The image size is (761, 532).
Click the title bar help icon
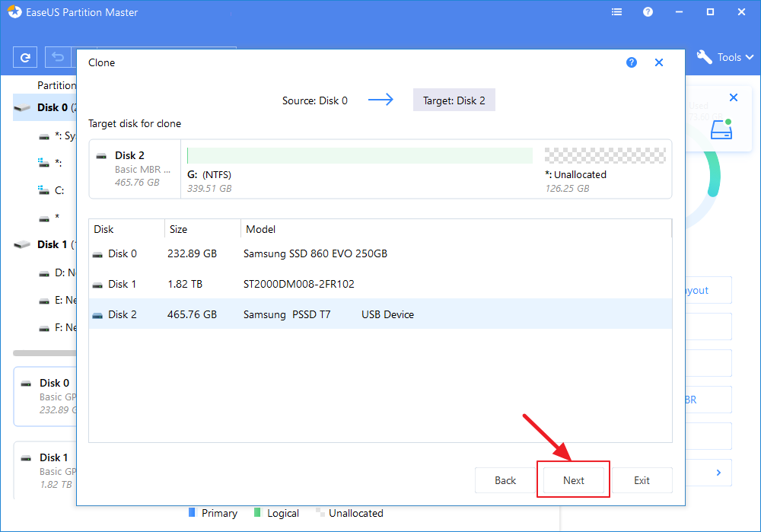648,11
